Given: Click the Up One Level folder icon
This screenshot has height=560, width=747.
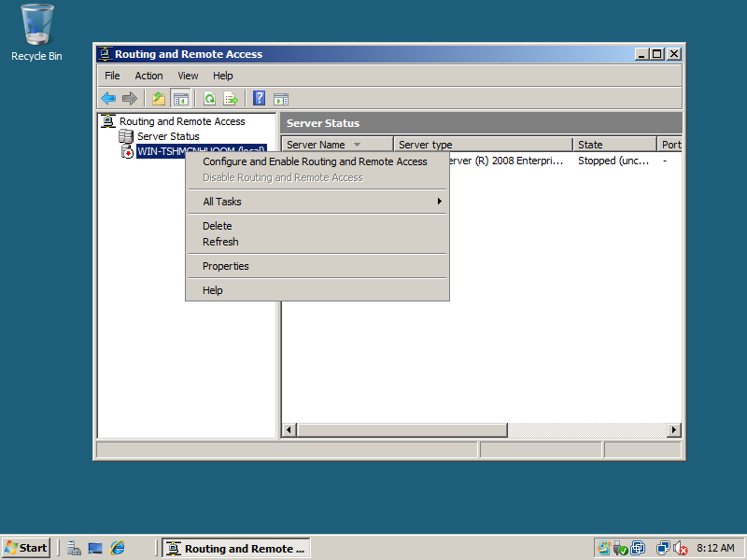Looking at the screenshot, I should click(159, 99).
